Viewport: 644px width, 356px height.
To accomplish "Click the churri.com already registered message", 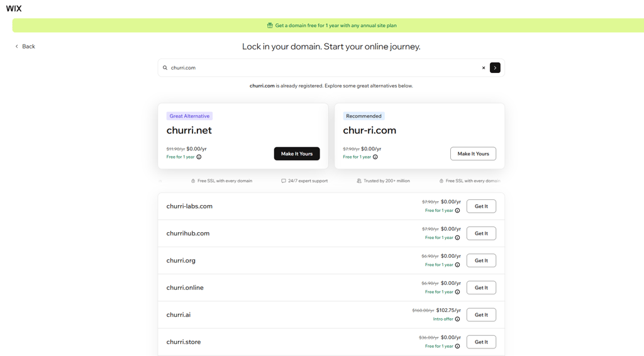I will coord(331,86).
